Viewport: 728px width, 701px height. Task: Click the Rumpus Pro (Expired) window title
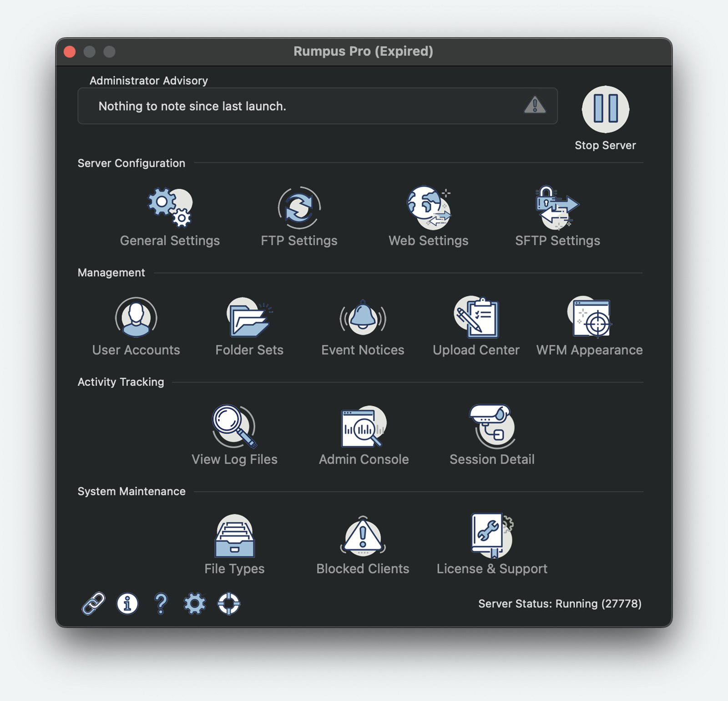pos(363,51)
